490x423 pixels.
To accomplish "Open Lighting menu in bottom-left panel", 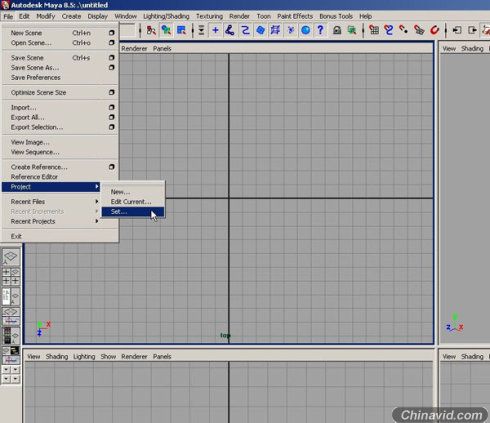I will [x=84, y=357].
